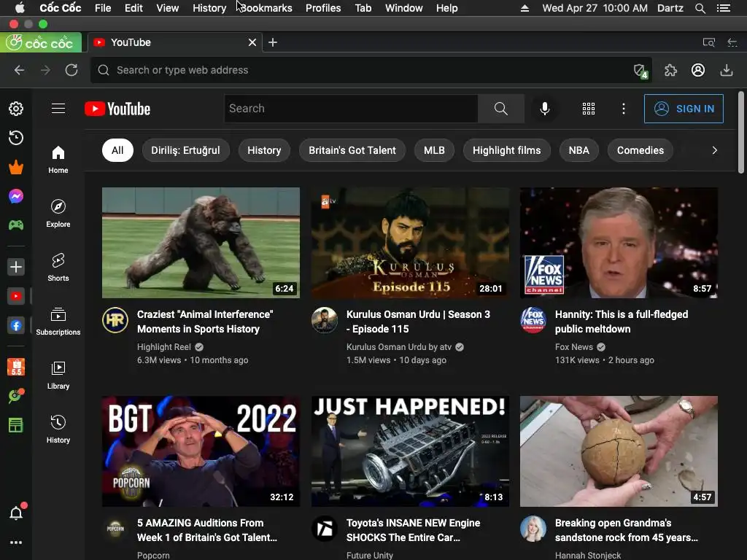Screen dimensions: 747x560
Task: Click the YouTube search magnifier button
Action: pos(500,109)
